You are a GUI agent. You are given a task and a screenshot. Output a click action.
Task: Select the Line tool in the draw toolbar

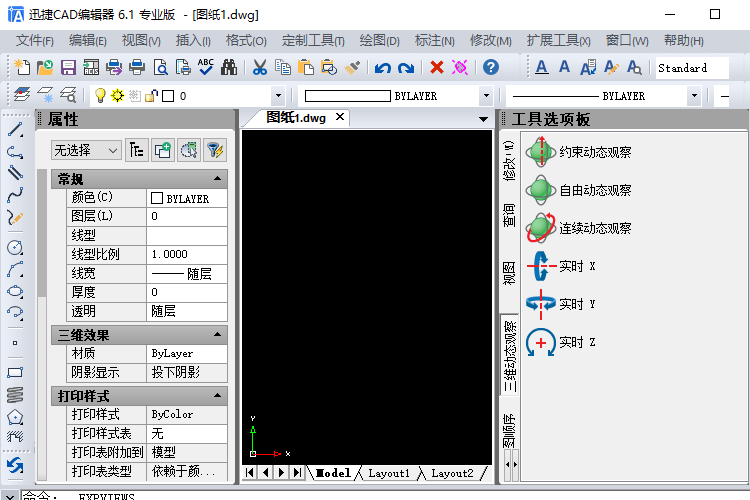[x=15, y=129]
